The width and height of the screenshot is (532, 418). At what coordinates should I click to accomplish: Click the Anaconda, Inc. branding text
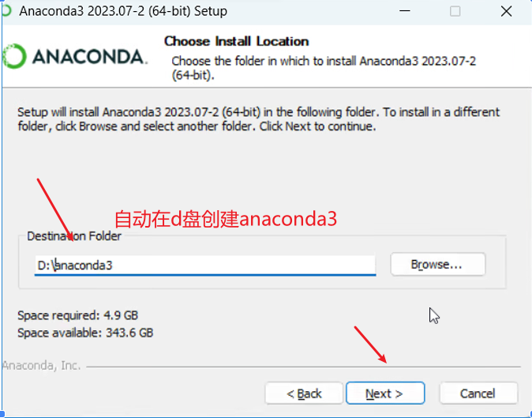tap(41, 366)
